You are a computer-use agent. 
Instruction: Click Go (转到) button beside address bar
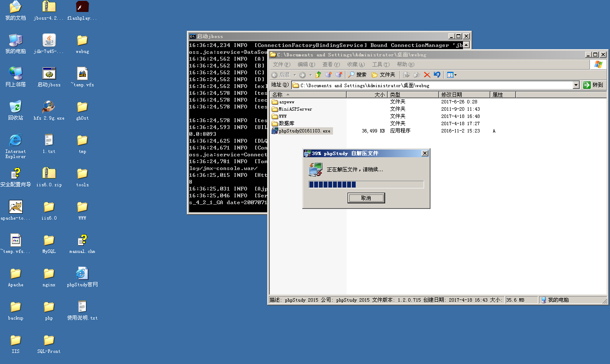pyautogui.click(x=593, y=85)
